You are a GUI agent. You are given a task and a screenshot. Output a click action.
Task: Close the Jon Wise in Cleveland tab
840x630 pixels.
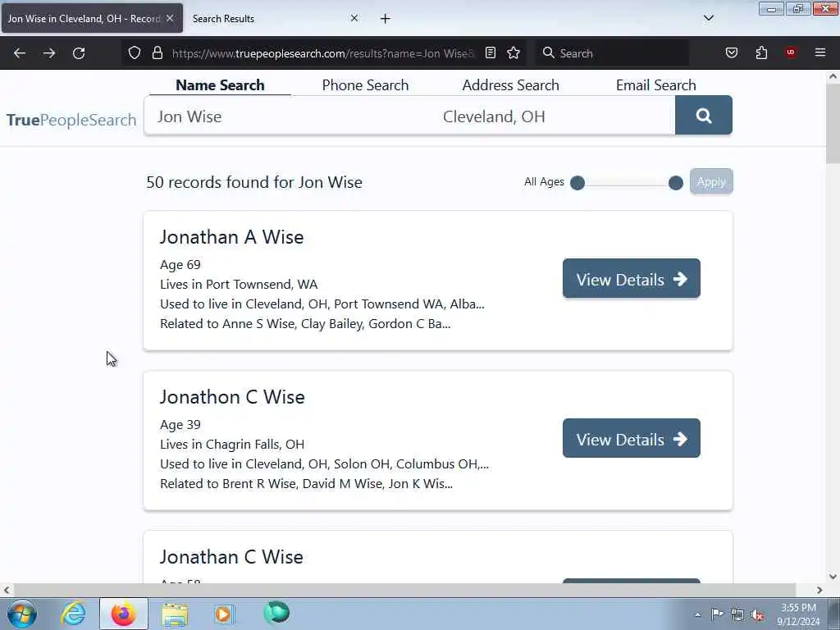coord(170,18)
